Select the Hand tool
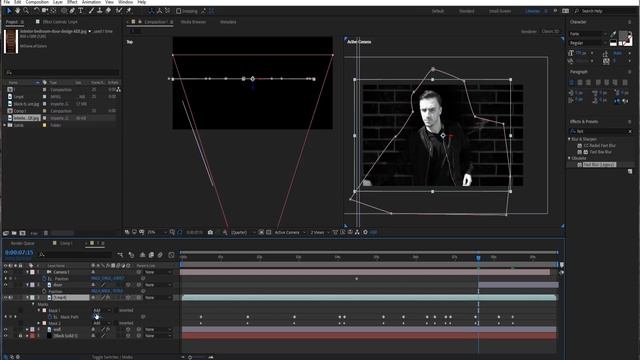Viewport: 640px width, 360px height. 18,11
